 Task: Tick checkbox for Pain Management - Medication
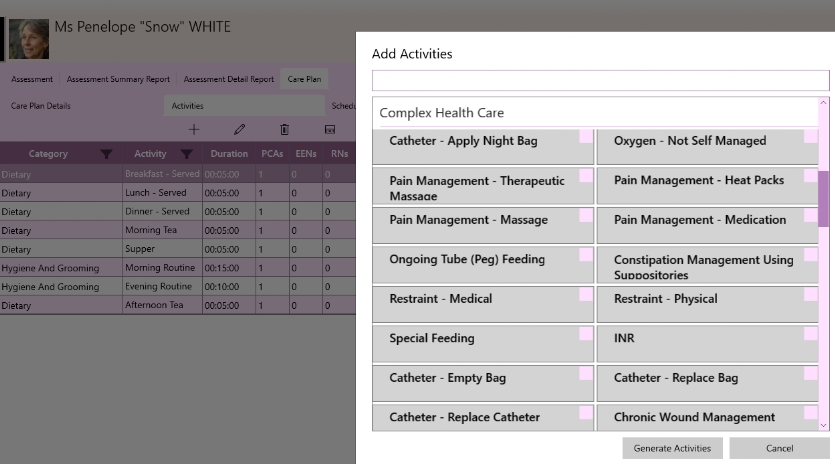tap(811, 215)
